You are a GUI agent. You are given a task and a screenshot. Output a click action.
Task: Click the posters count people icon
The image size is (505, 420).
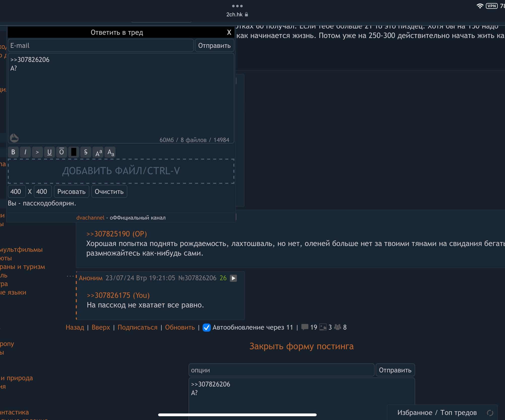(337, 327)
